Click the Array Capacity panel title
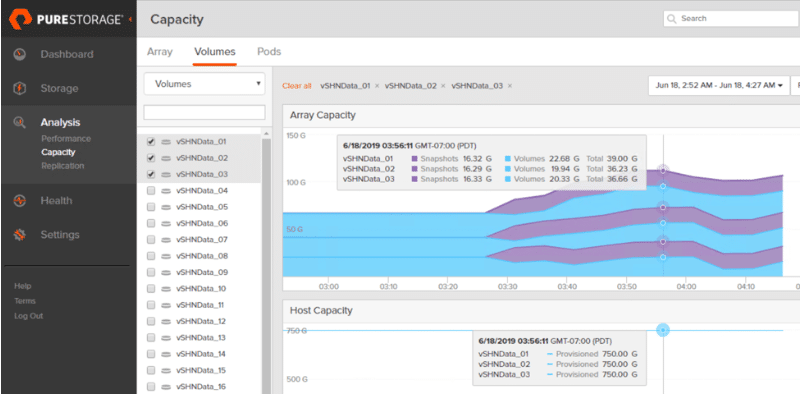800x394 pixels. pyautogui.click(x=322, y=115)
